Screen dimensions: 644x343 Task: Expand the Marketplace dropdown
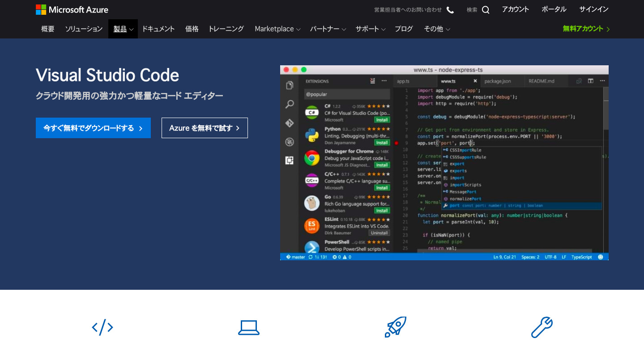[277, 29]
